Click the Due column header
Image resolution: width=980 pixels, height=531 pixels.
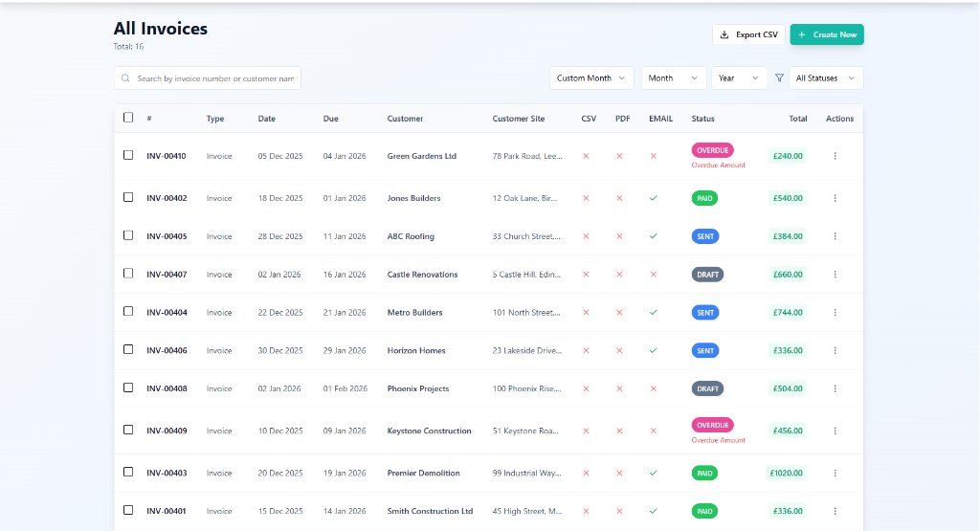(330, 119)
